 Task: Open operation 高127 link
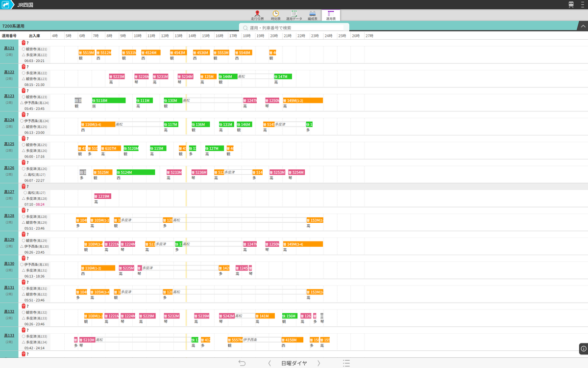tap(9, 192)
